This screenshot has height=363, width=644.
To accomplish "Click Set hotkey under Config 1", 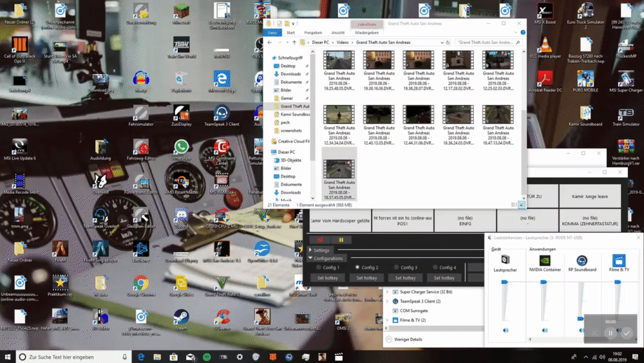I will [327, 278].
